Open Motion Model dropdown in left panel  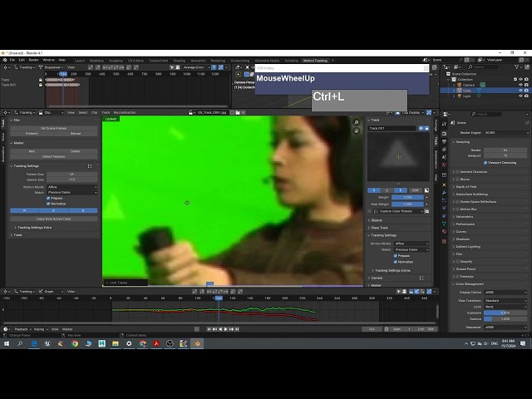pyautogui.click(x=72, y=187)
